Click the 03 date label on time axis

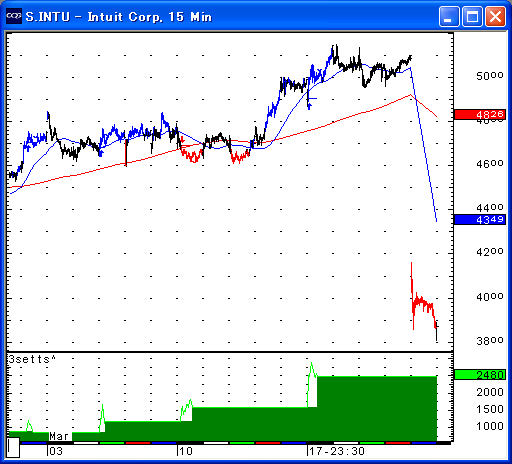[x=56, y=451]
